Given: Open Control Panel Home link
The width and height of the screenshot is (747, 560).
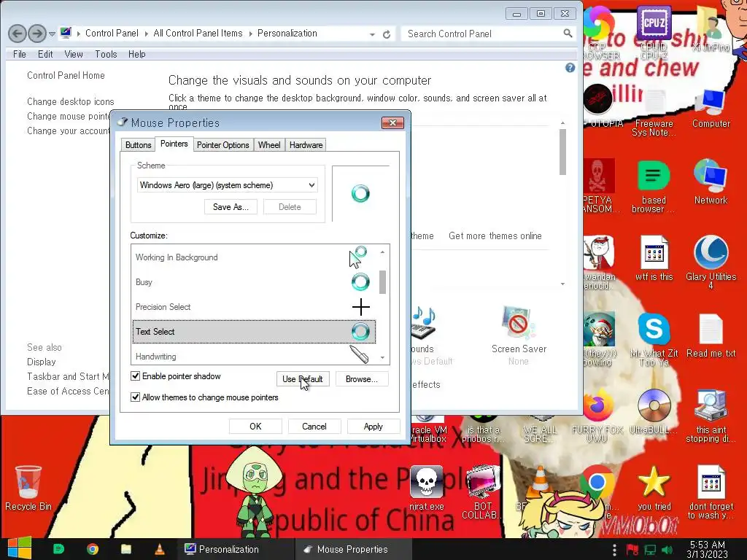Looking at the screenshot, I should [66, 75].
